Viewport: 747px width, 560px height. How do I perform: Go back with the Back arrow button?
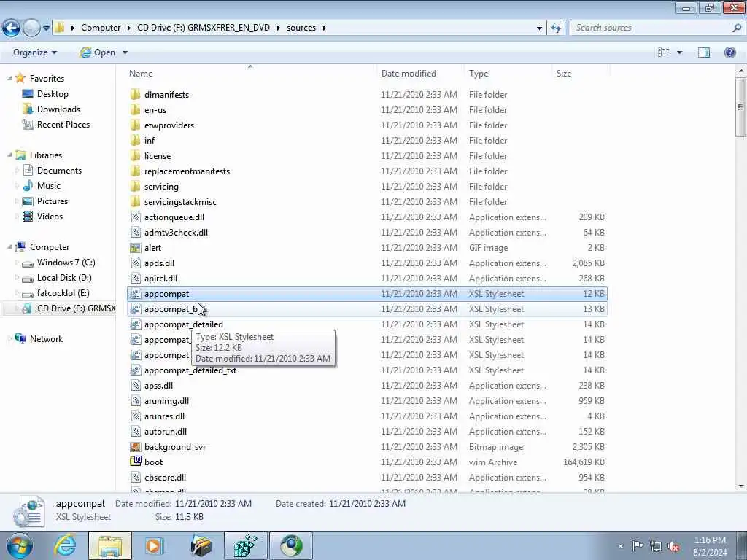coord(11,28)
